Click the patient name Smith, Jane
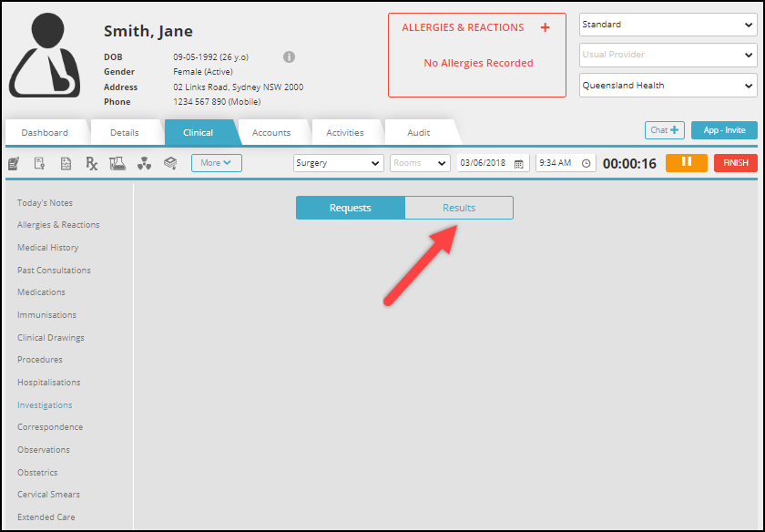 pos(148,31)
